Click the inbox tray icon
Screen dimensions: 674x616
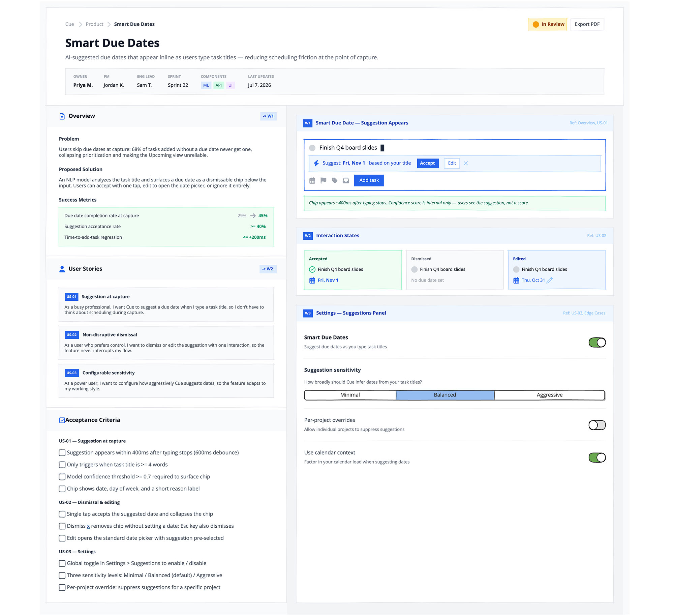click(x=346, y=181)
